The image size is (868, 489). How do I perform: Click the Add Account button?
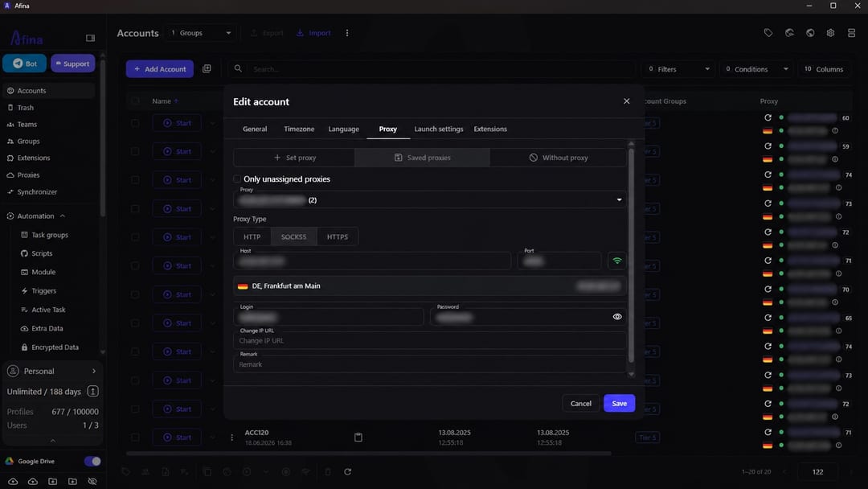(159, 68)
